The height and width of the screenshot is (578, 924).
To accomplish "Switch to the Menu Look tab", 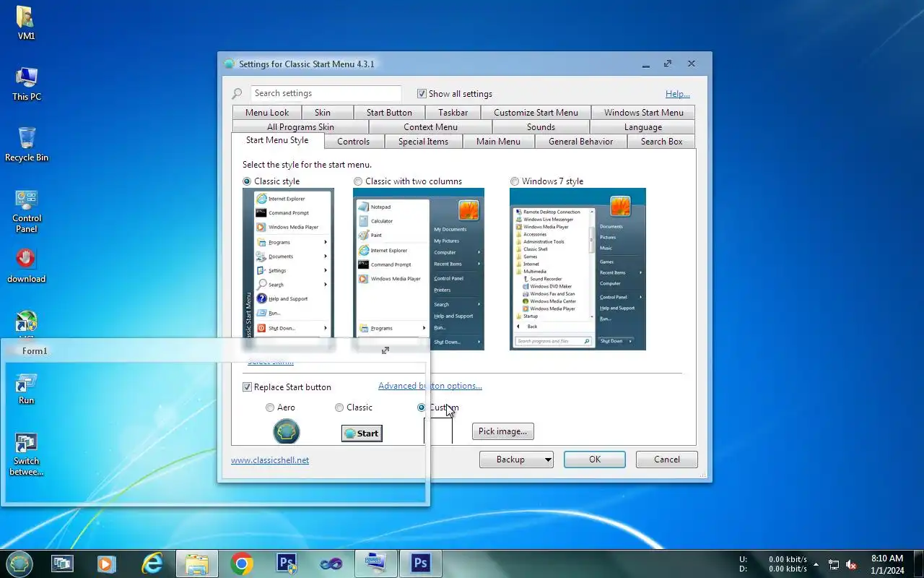I will click(x=267, y=113).
